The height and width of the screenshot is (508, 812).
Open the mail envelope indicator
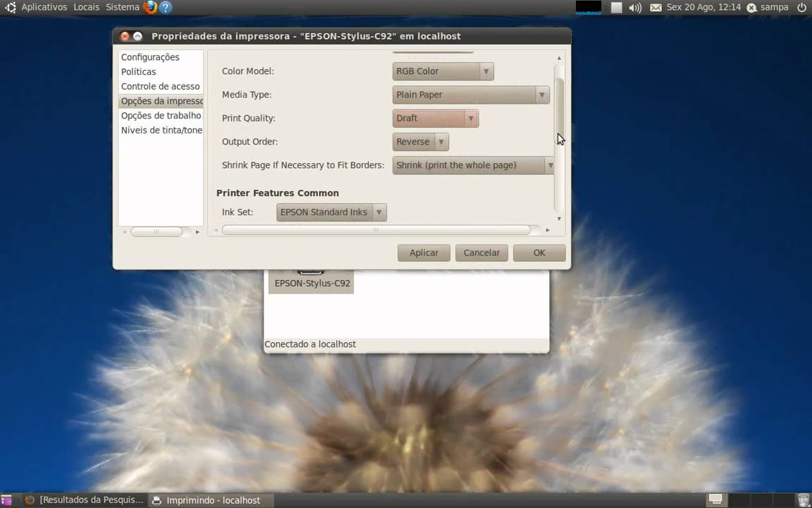point(656,8)
